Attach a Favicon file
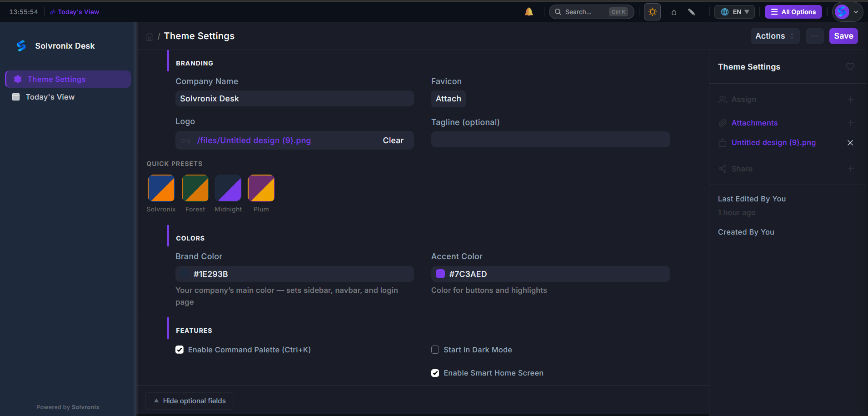This screenshot has width=868, height=416. pos(449,99)
